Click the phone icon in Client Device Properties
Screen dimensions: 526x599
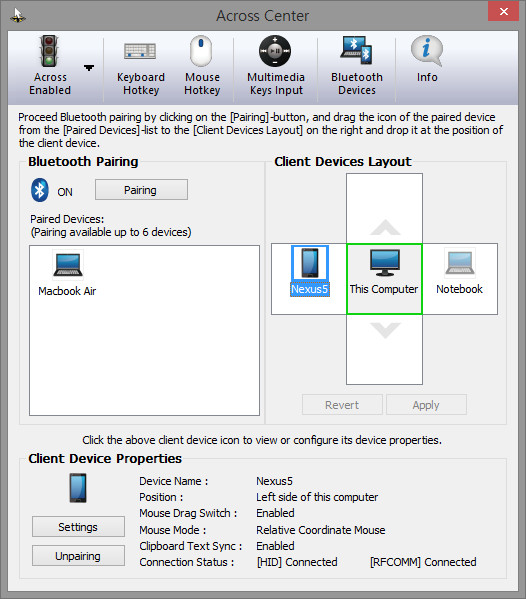pos(78,488)
